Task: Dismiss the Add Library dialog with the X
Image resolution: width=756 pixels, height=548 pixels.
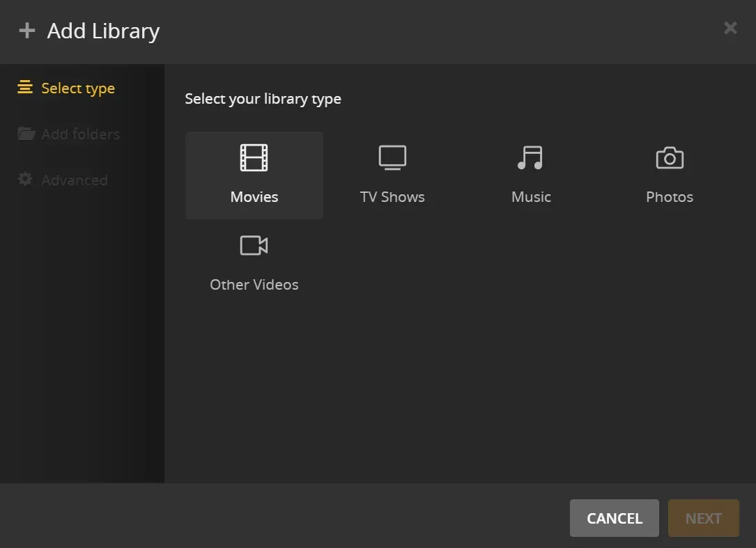Action: (730, 28)
